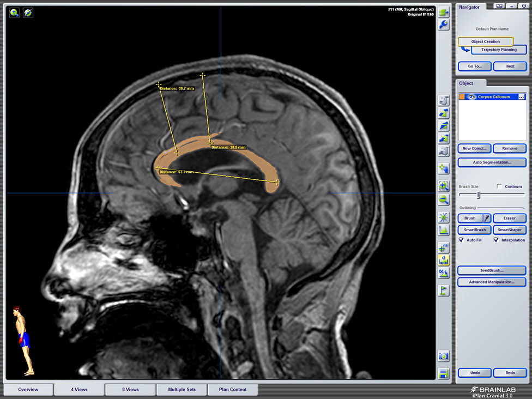
Task: Open the Plan Content tab
Action: (233, 390)
